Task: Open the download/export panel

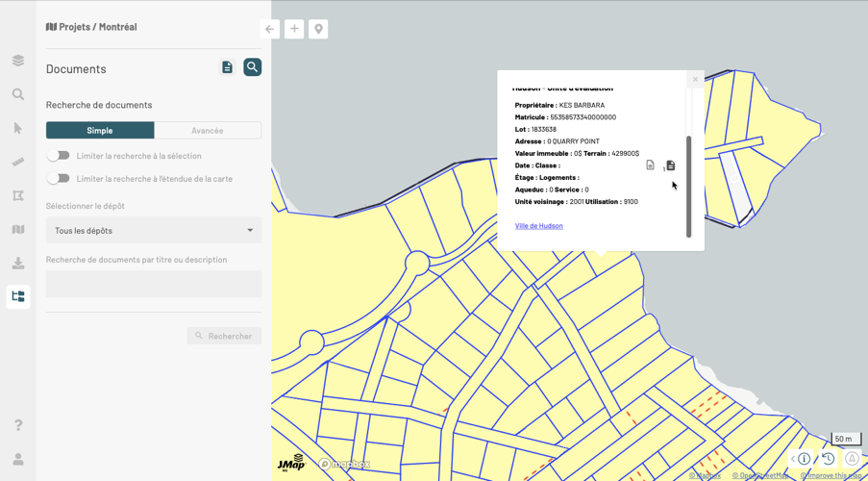Action: pos(18,263)
